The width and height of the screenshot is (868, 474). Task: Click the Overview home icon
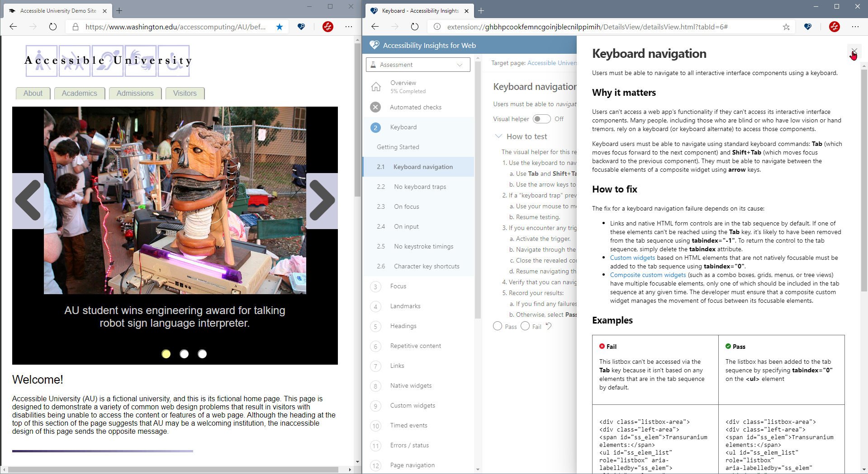coord(376,87)
